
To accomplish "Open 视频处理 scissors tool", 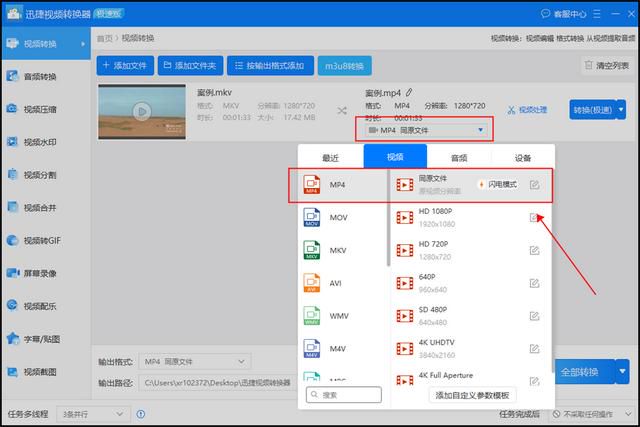I will [x=527, y=110].
